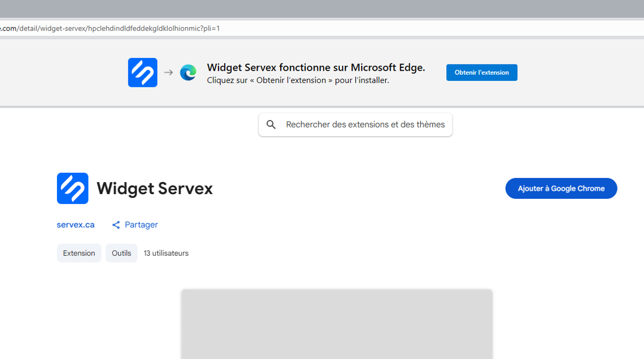Click the Partager text link

[x=141, y=225]
